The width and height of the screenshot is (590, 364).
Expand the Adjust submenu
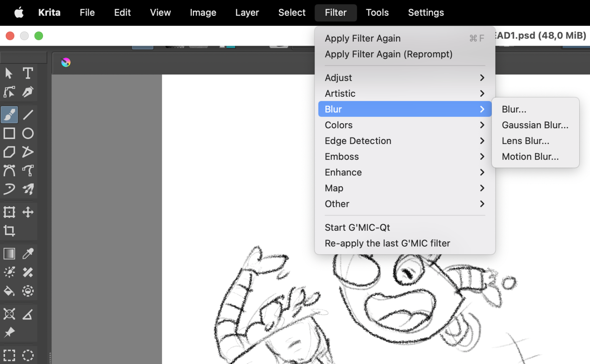403,78
